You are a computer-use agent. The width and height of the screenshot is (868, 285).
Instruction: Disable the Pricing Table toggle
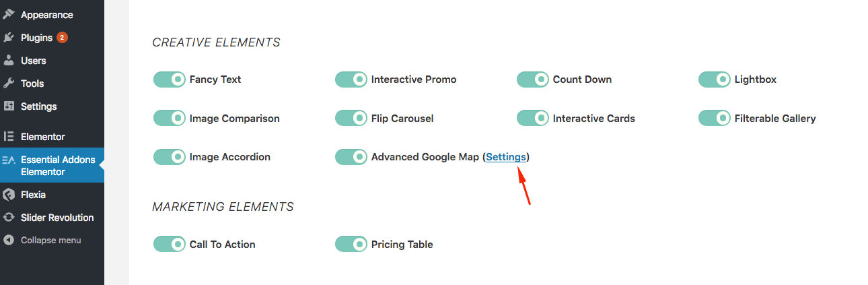[351, 244]
